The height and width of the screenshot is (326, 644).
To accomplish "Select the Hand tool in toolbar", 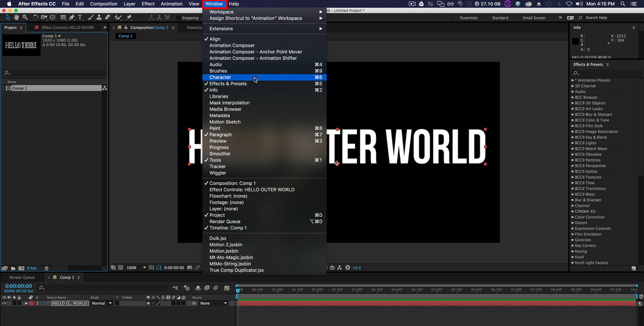I will coord(17,18).
